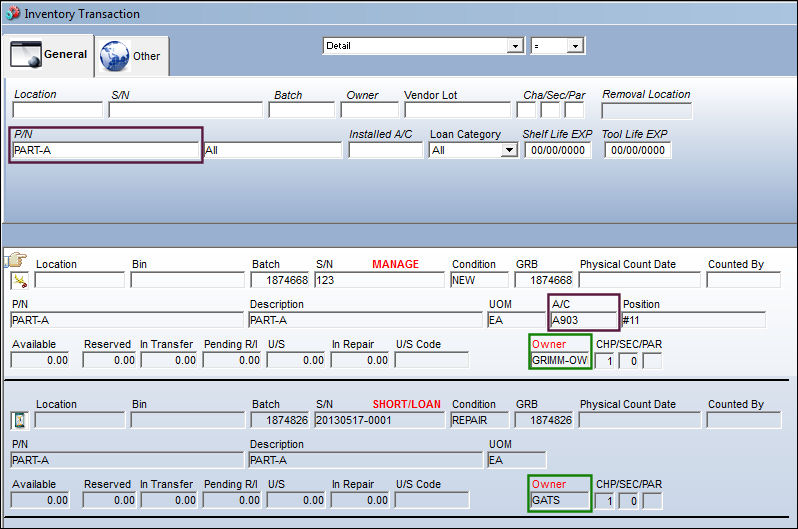The image size is (798, 529).
Task: Click the All field next to P/N filter
Action: pyautogui.click(x=273, y=150)
